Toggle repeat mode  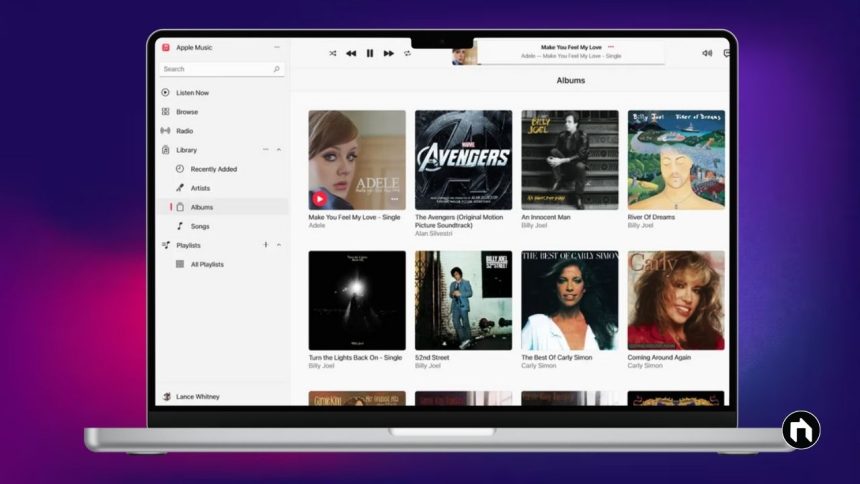[407, 53]
